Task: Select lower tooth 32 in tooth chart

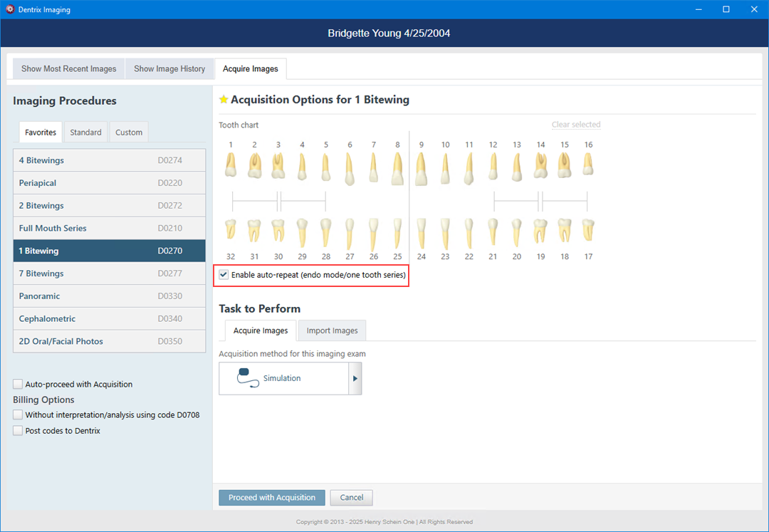Action: tap(231, 230)
